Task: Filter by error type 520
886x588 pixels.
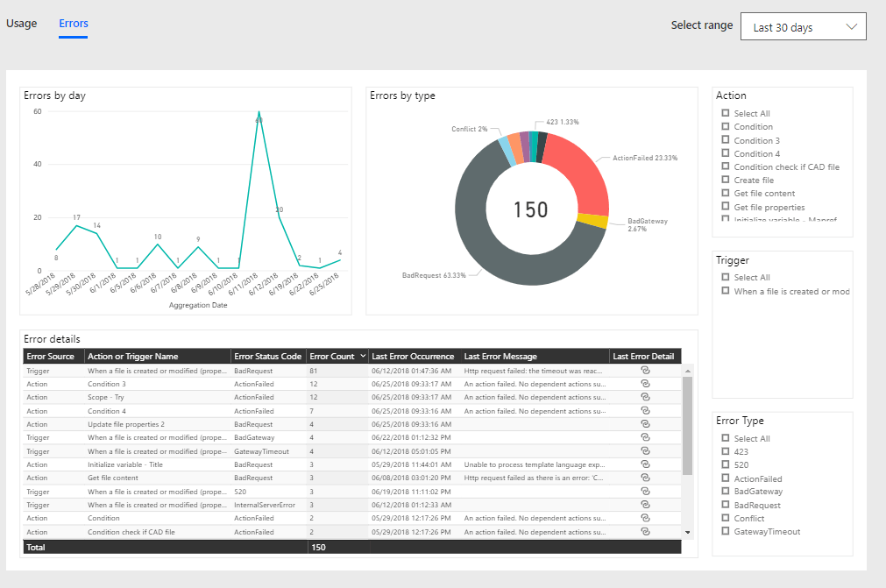Action: coord(726,464)
